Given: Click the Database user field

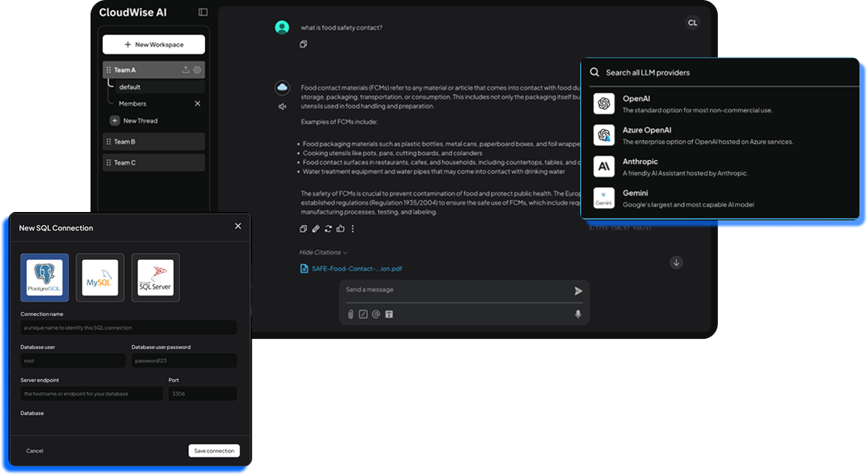Looking at the screenshot, I should tap(73, 361).
